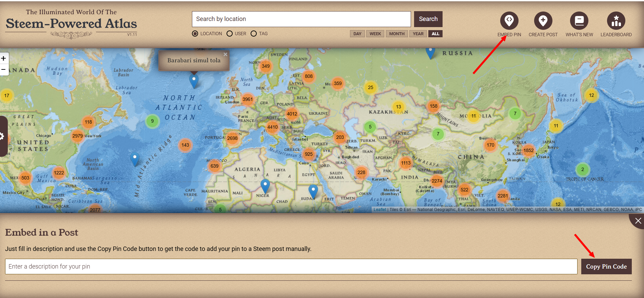The image size is (644, 298).
Task: Open the 4012 cluster marker
Action: point(292,114)
